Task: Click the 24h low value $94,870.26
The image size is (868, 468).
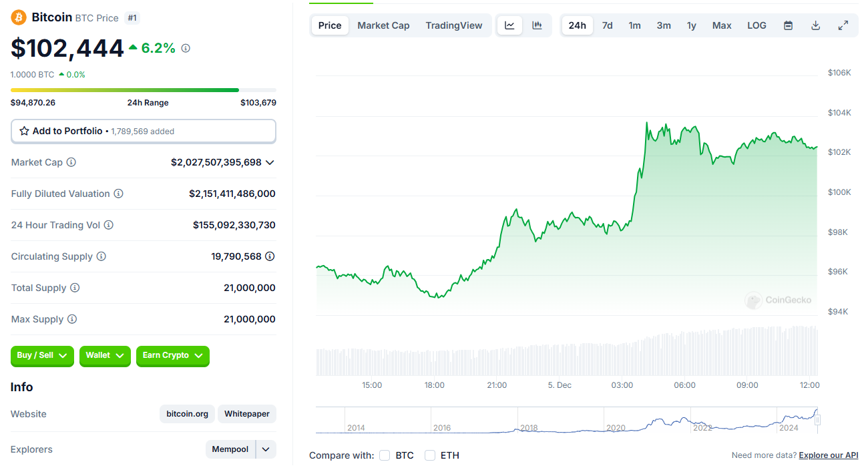Action: tap(33, 103)
